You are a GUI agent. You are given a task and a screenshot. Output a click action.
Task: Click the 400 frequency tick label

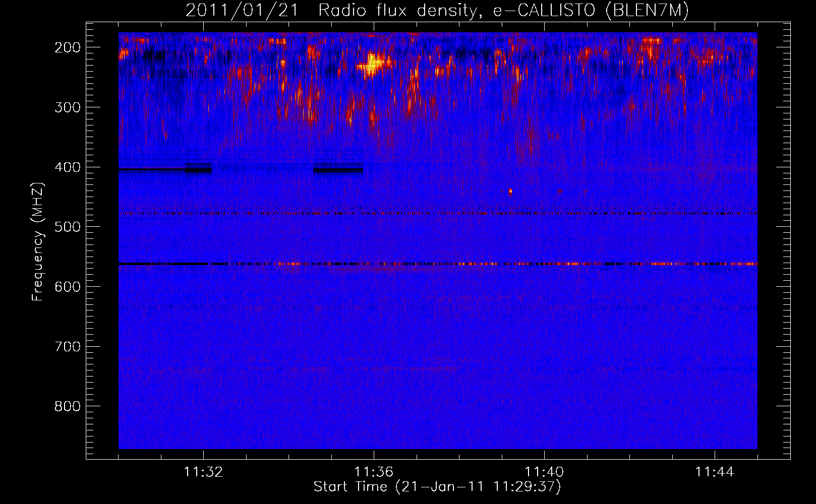[68, 167]
